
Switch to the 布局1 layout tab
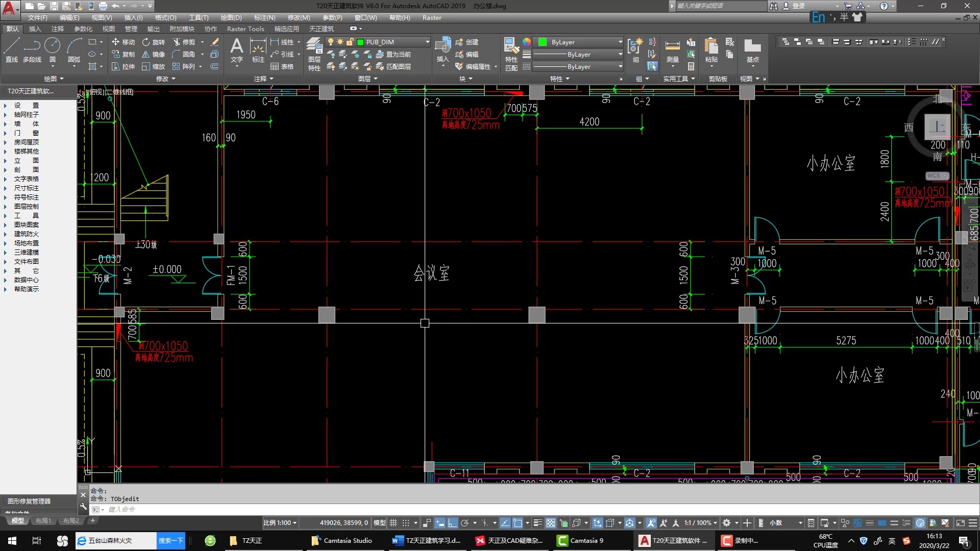click(43, 521)
